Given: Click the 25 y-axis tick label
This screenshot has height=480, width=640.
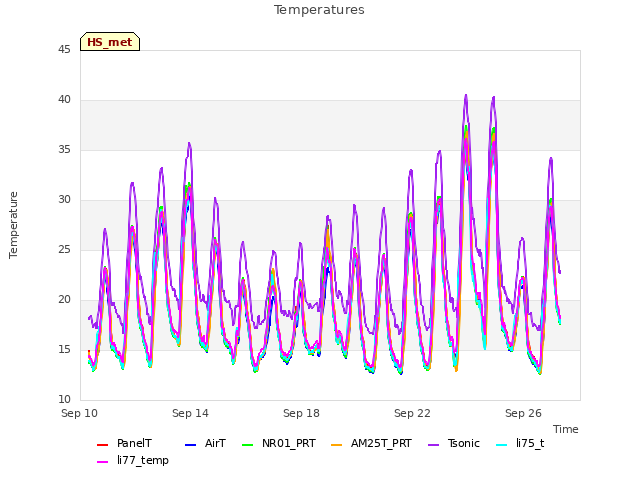Looking at the screenshot, I should pos(64,250).
